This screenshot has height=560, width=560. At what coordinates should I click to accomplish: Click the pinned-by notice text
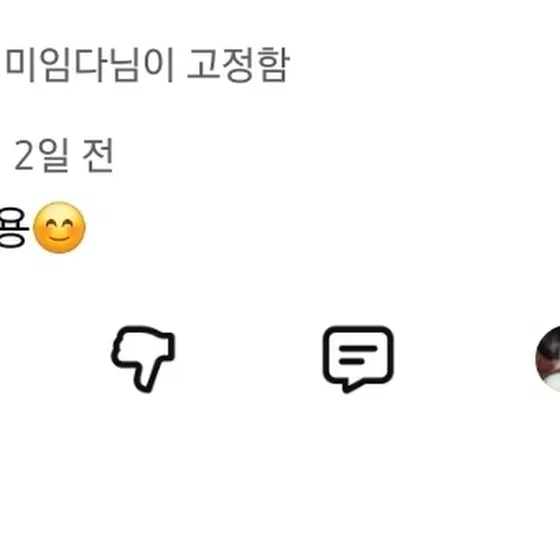pos(148,65)
